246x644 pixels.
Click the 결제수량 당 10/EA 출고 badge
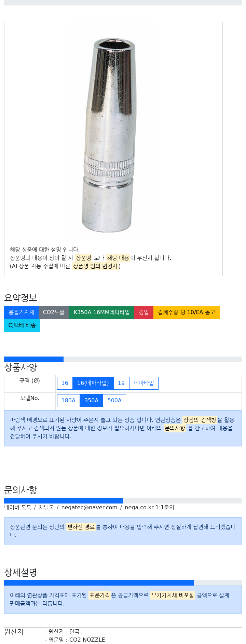click(x=187, y=312)
